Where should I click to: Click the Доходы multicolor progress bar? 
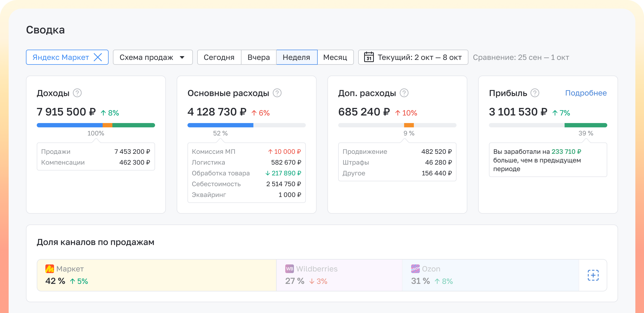pos(96,125)
